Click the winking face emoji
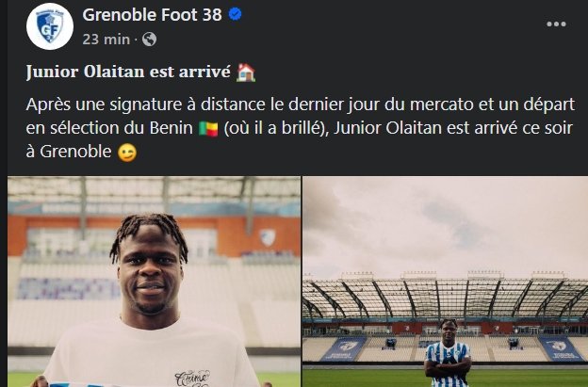Image resolution: width=588 pixels, height=387 pixels. coord(126,153)
